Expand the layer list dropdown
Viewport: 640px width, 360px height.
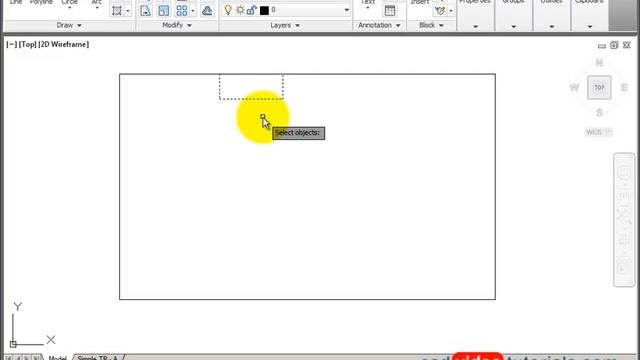pos(347,10)
